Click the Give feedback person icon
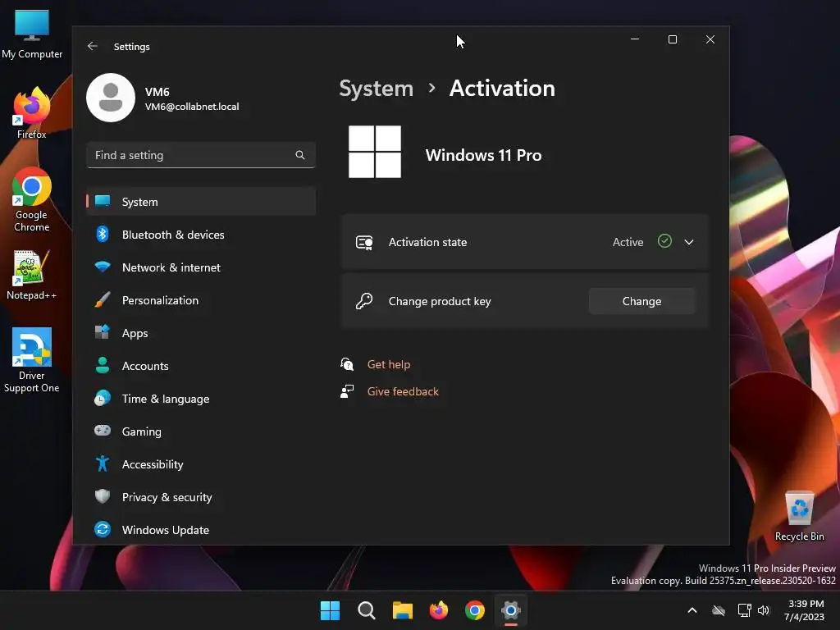840x630 pixels. [347, 391]
